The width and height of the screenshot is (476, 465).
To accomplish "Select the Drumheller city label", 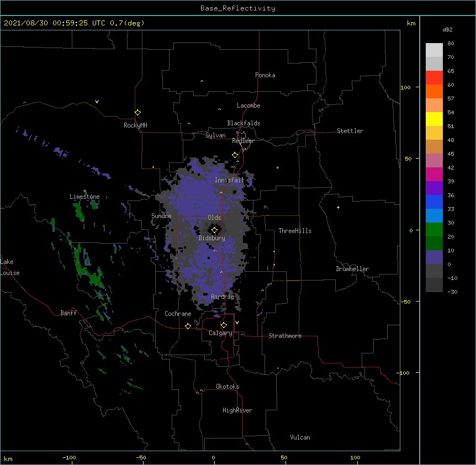I will (x=352, y=269).
